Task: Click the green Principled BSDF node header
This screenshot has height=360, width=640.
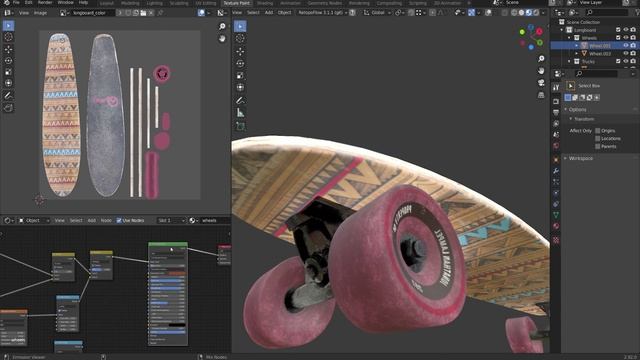Action: click(168, 244)
